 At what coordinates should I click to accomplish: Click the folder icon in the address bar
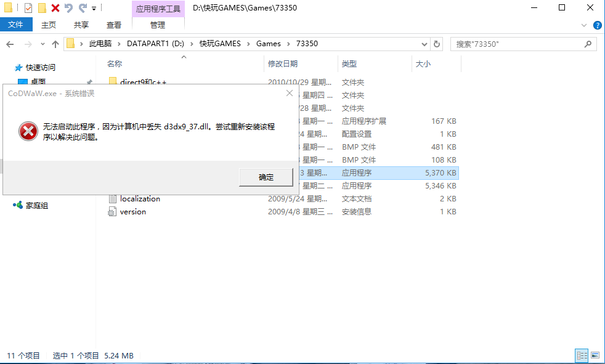point(71,44)
